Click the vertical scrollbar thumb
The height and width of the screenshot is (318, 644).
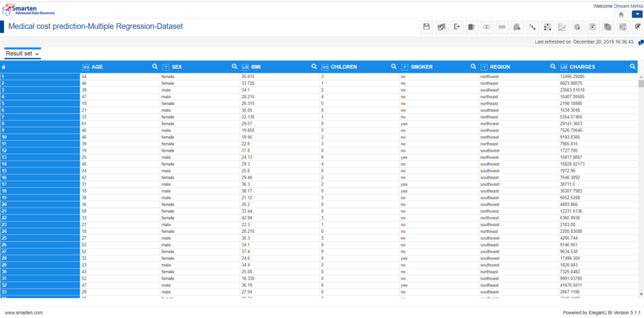[641, 84]
